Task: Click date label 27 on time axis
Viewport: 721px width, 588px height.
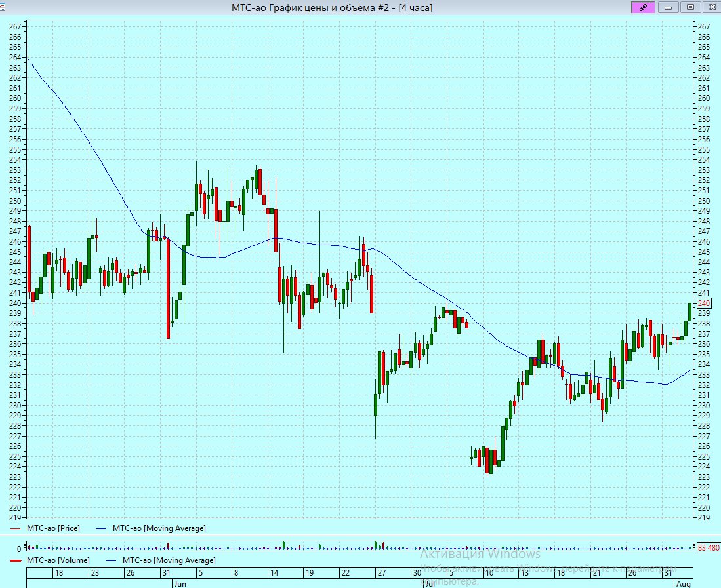Action: click(x=382, y=573)
